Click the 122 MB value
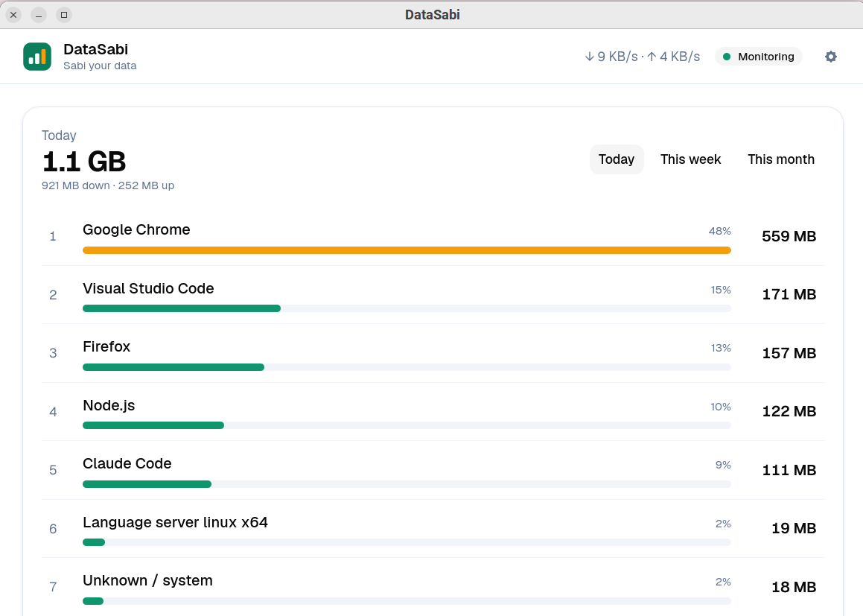The image size is (863, 616). (789, 412)
